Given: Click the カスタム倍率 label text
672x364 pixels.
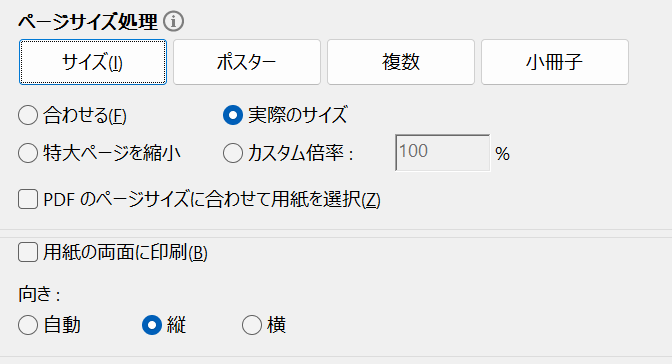Looking at the screenshot, I should [x=301, y=153].
